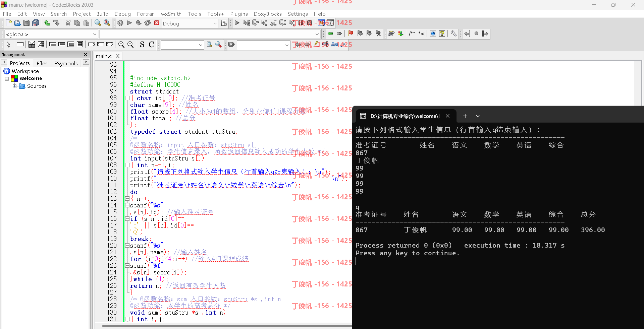Viewport: 644px width, 329px height.
Task: Click the Copy toolbar icon
Action: pyautogui.click(x=77, y=23)
